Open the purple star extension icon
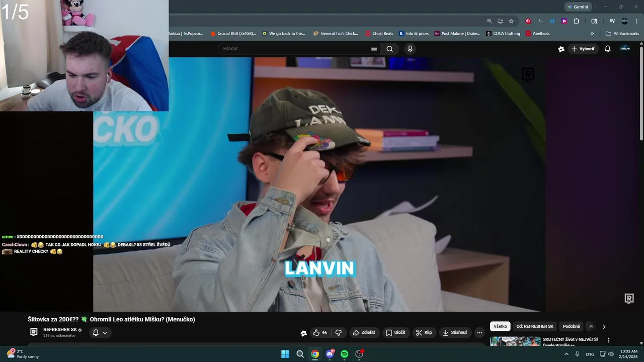The width and height of the screenshot is (644, 362). point(564,21)
